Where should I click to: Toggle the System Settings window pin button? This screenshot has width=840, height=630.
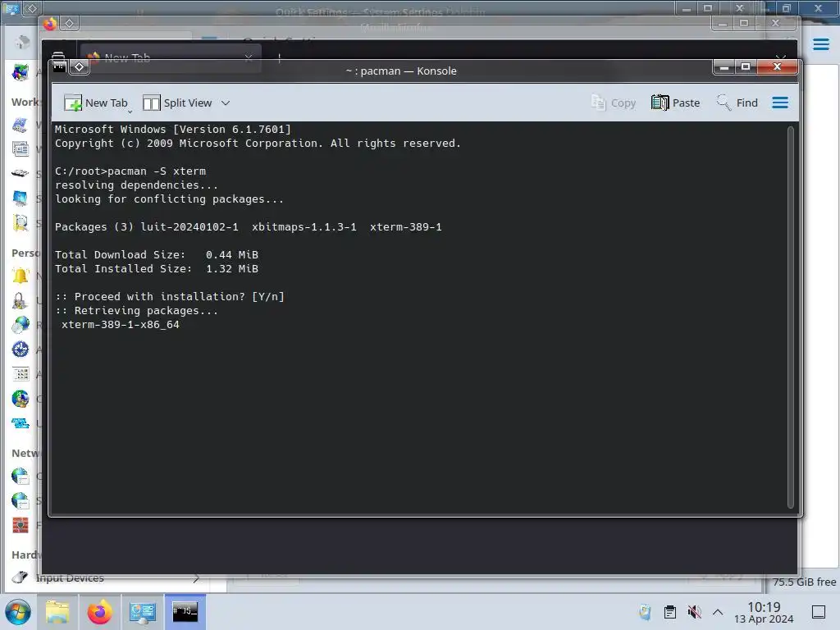pyautogui.click(x=32, y=8)
